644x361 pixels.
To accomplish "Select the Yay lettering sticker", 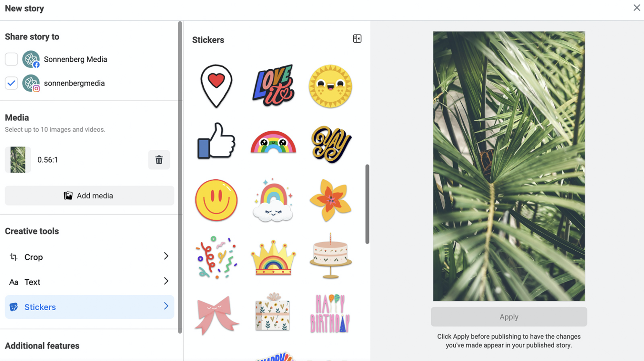I will [331, 144].
